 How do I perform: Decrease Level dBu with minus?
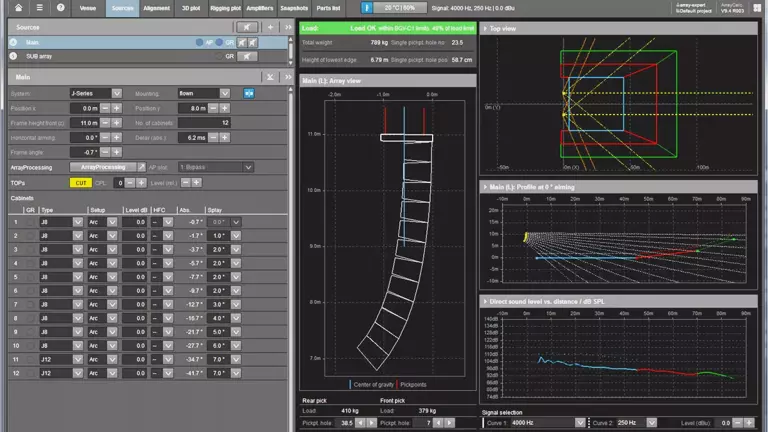tap(738, 423)
